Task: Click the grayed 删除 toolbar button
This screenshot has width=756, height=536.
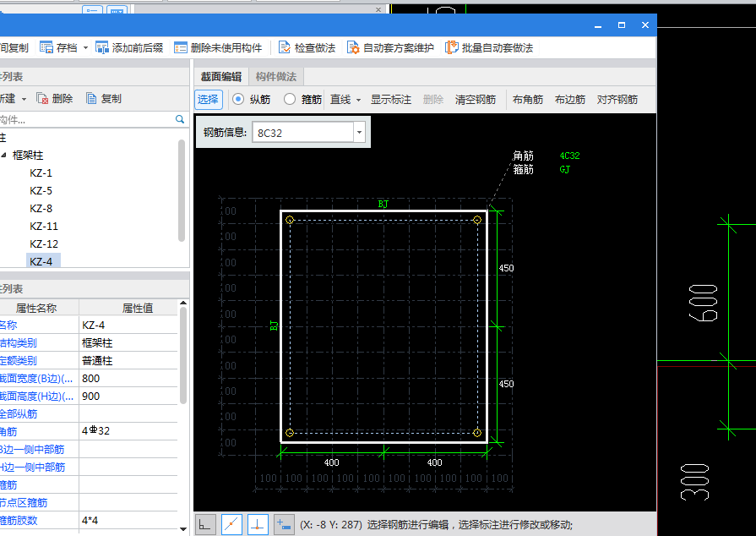Action: 433,99
